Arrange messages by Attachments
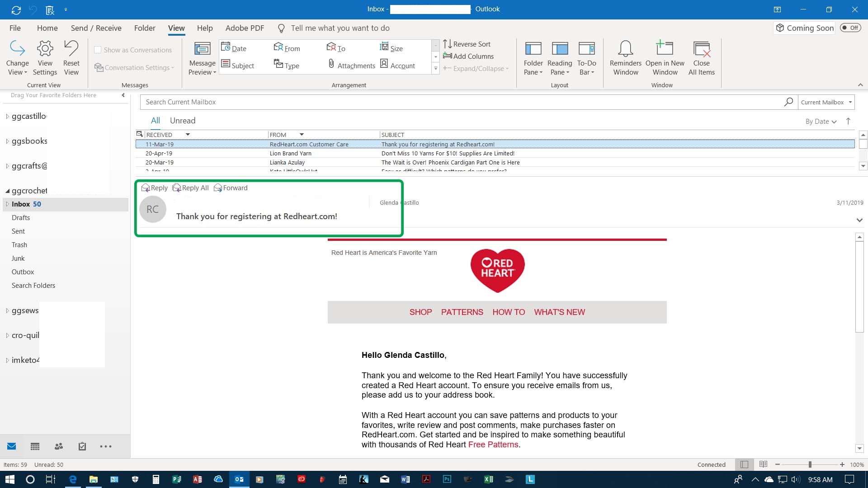This screenshot has width=868, height=488. coord(351,66)
